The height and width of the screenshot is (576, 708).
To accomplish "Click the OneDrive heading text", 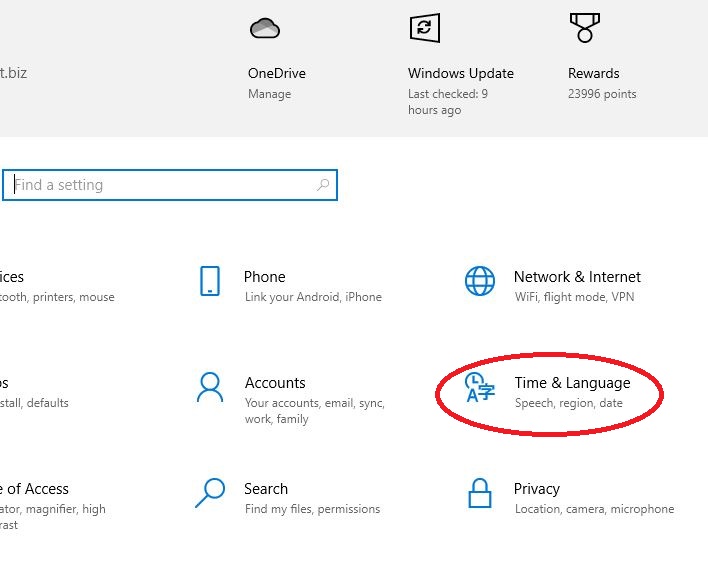I will [277, 73].
